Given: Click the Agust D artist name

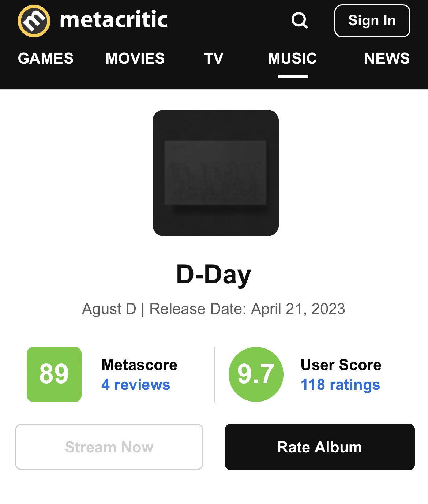Looking at the screenshot, I should point(109,309).
